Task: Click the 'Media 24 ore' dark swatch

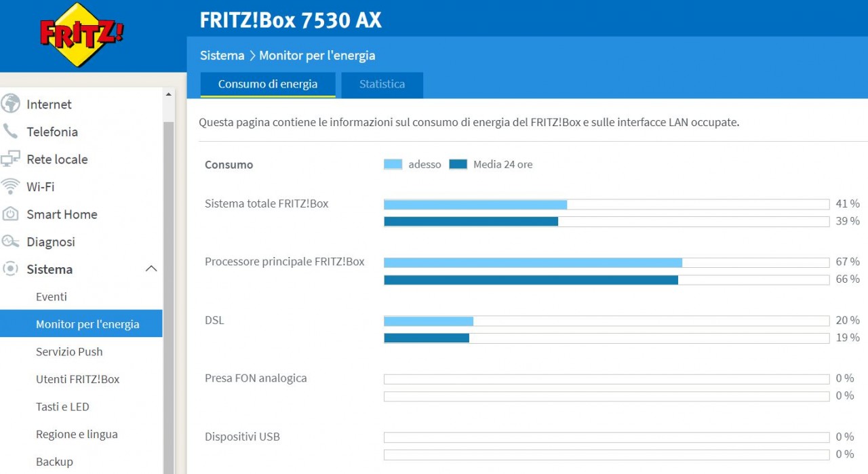Action: click(x=458, y=164)
